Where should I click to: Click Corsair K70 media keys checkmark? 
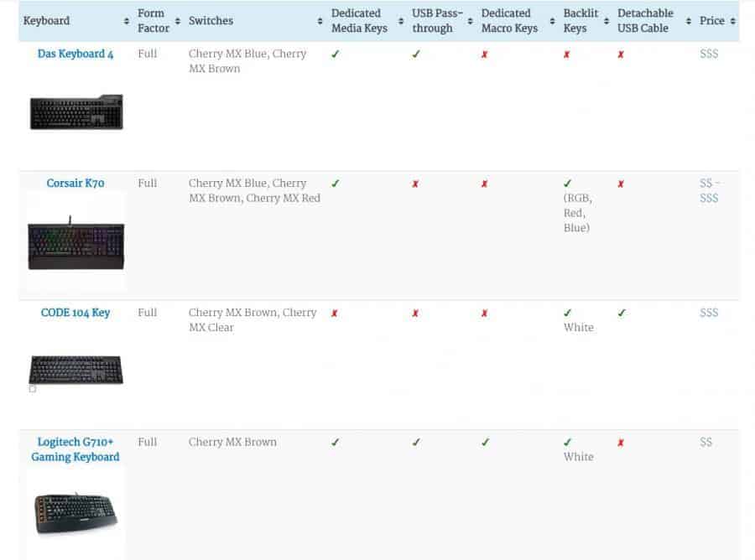(x=335, y=184)
